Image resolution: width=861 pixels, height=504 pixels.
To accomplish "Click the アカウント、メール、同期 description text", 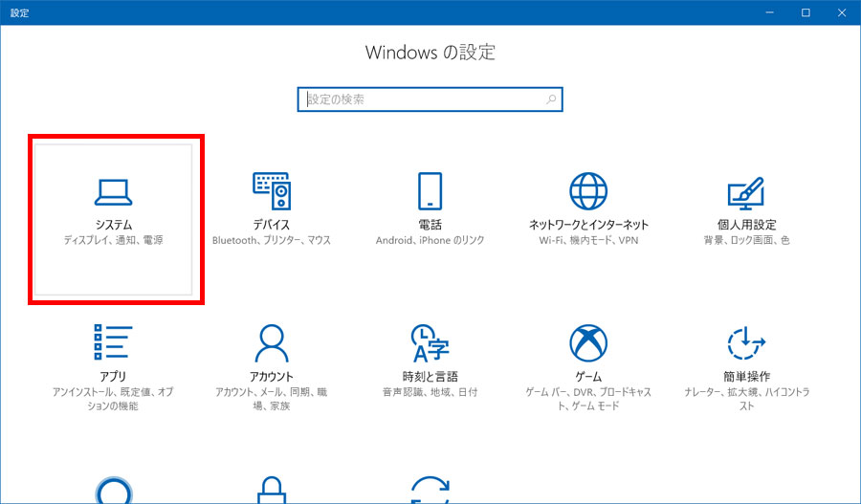I will (x=272, y=399).
